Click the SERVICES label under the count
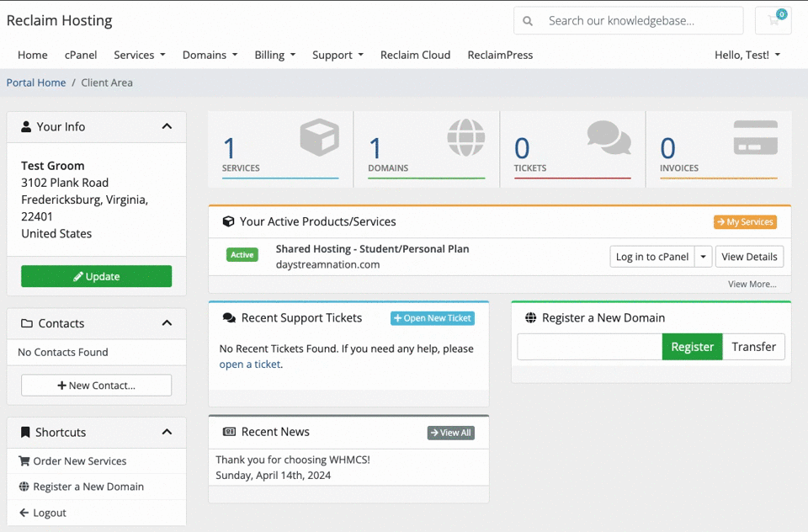The height and width of the screenshot is (532, 808). click(241, 168)
